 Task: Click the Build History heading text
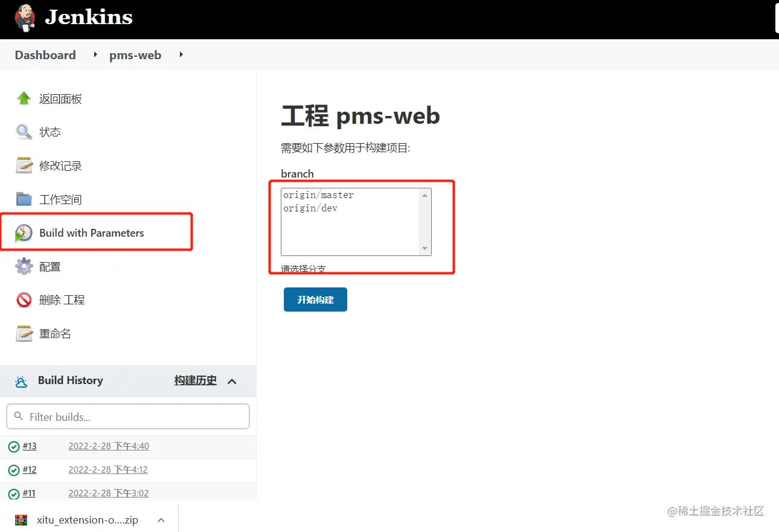point(71,380)
